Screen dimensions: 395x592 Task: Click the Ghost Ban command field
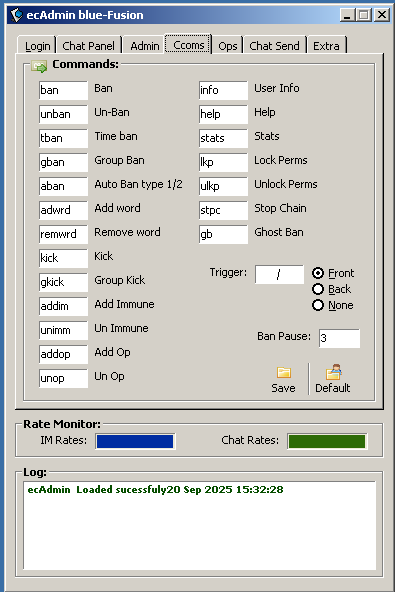pos(224,234)
